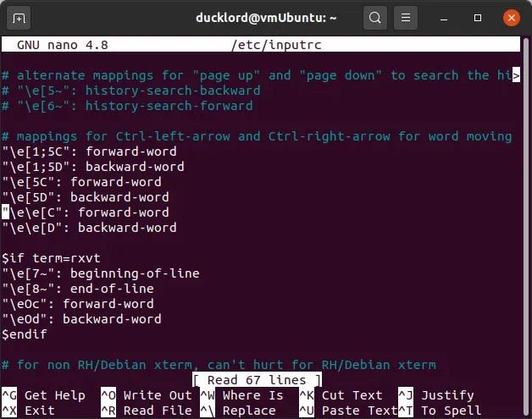This screenshot has height=419, width=532.
Task: Minimize the terminal window
Action: pyautogui.click(x=444, y=18)
